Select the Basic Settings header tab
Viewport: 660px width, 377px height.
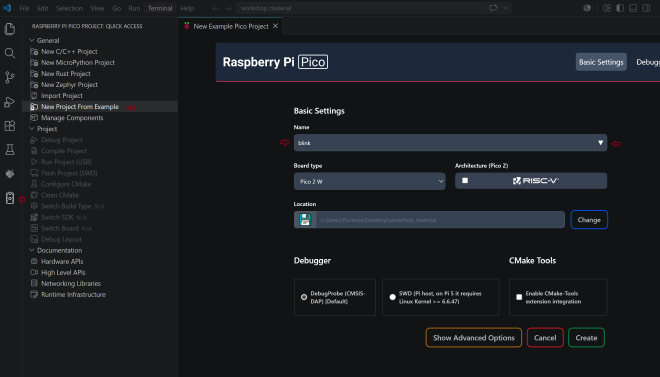coord(601,62)
